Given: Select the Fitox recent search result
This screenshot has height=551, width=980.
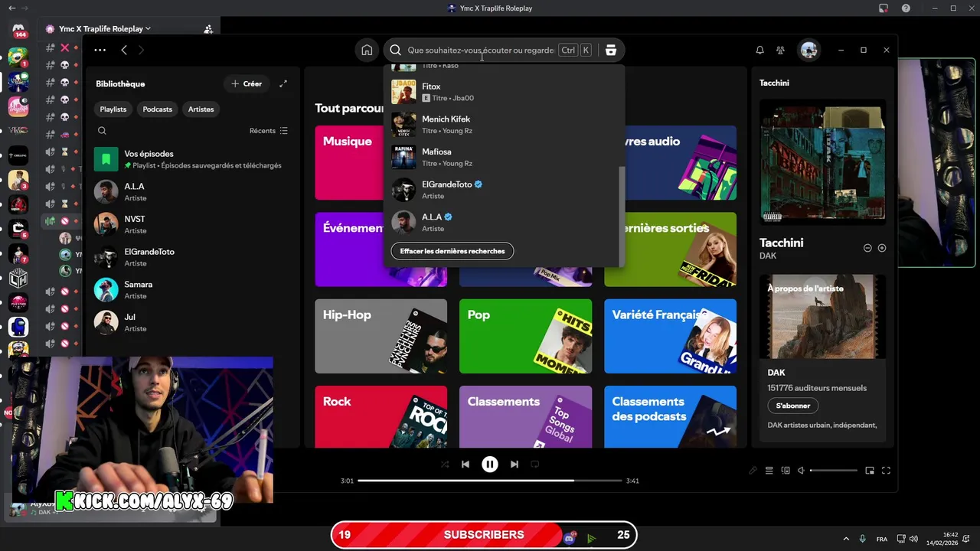Looking at the screenshot, I should click(502, 92).
